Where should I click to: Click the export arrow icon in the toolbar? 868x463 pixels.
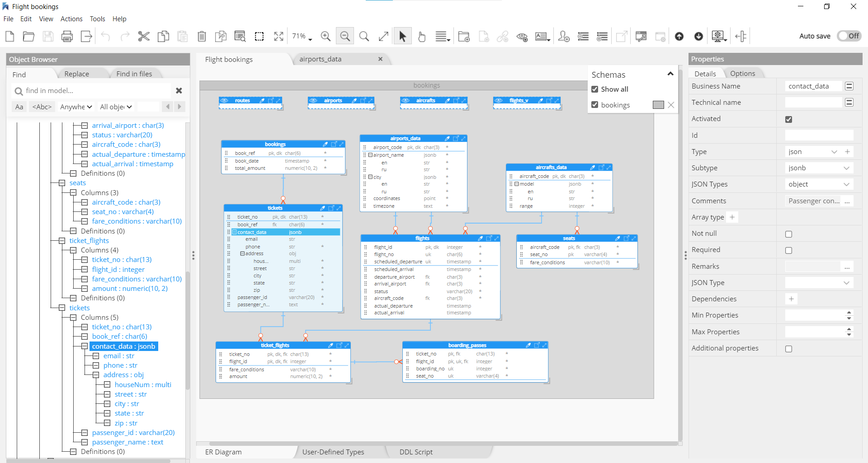point(86,36)
